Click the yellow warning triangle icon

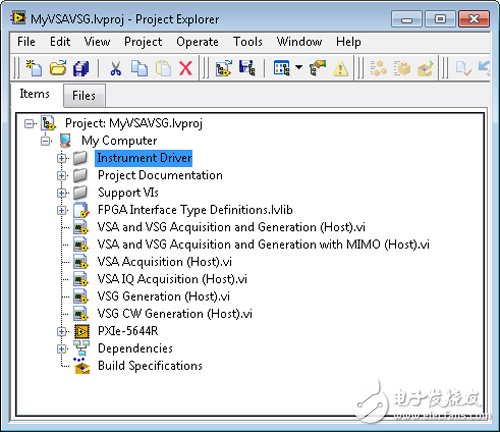(x=340, y=69)
